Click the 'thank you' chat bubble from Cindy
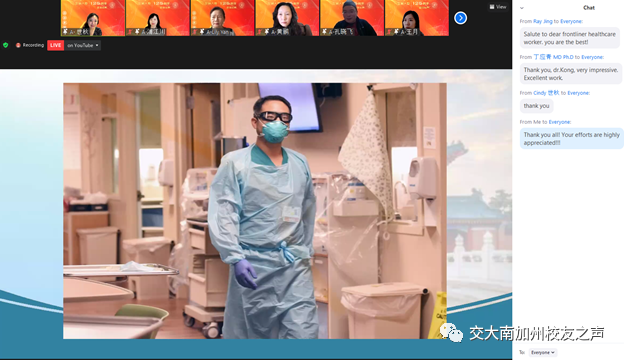Viewport: 624px width, 360px height. pyautogui.click(x=536, y=106)
